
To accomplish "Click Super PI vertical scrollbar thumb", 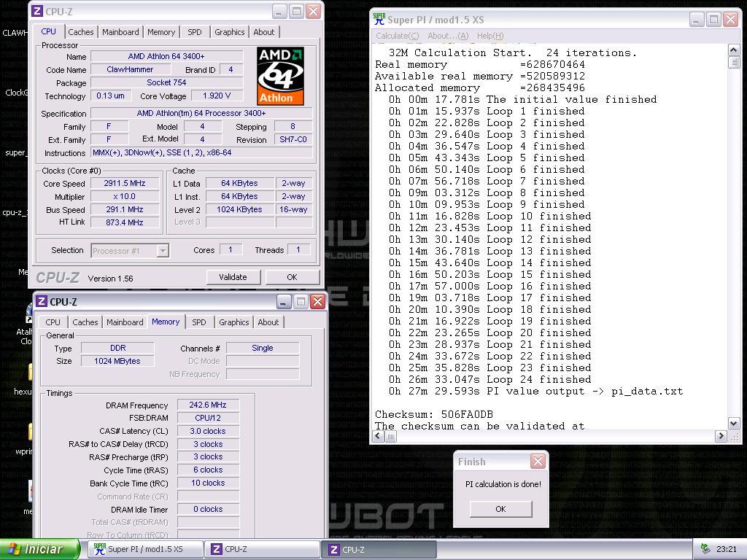I will tap(734, 63).
